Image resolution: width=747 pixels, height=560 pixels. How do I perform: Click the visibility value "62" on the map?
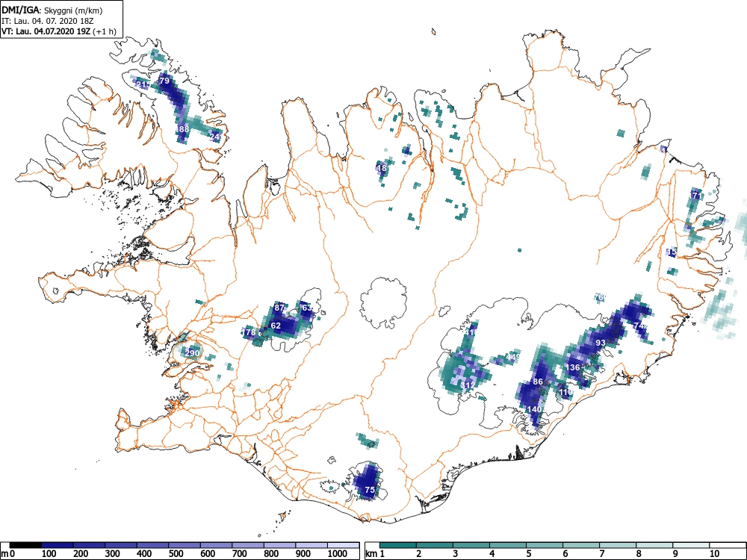(276, 326)
